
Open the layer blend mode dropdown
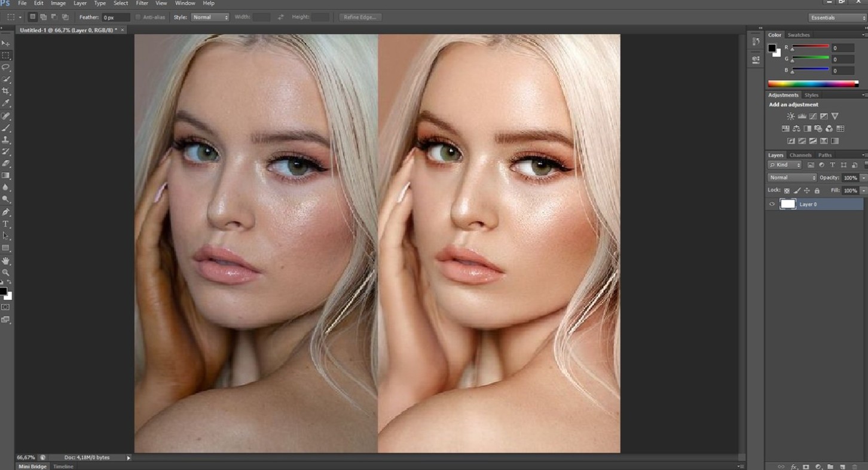point(792,178)
